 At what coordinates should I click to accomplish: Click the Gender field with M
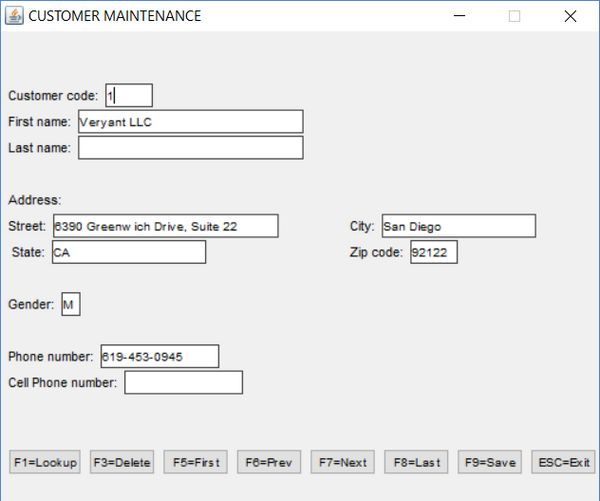point(70,304)
